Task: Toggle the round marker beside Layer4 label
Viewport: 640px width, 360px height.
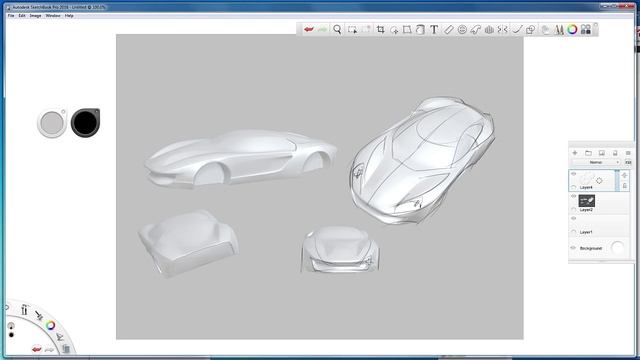Action: [574, 187]
